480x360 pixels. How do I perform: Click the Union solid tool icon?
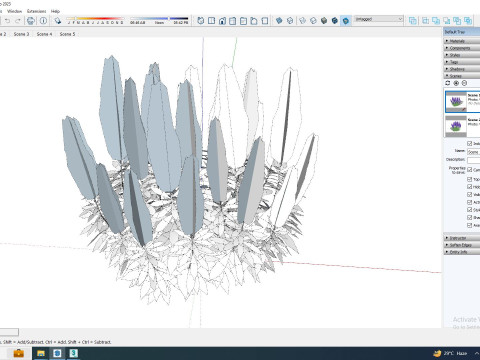pyautogui.click(x=436, y=21)
